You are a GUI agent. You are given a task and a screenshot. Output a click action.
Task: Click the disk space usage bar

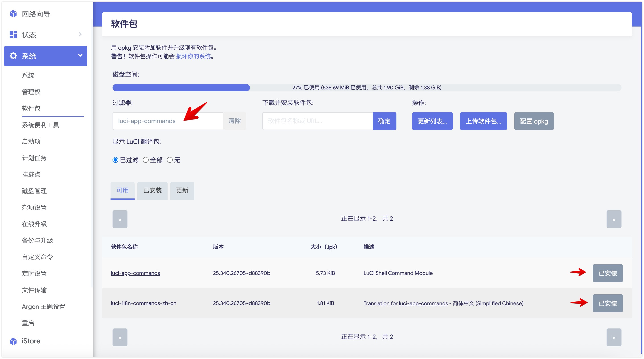coord(367,88)
